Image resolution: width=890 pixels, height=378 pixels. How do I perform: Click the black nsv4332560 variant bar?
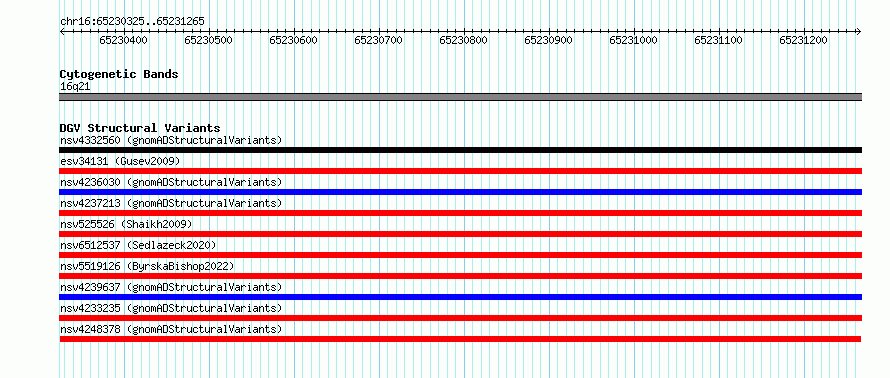pos(460,150)
